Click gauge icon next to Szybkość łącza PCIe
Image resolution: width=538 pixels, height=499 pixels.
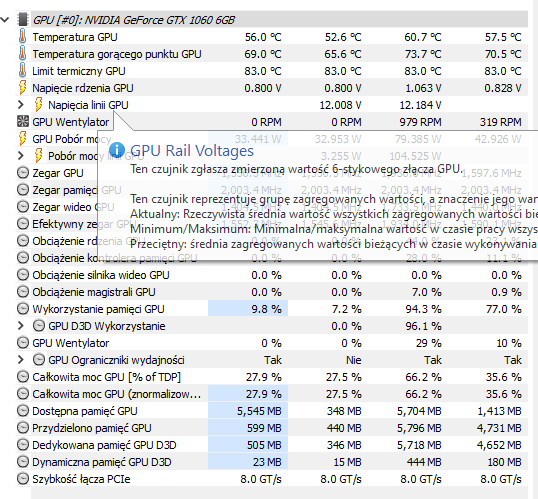[x=23, y=479]
